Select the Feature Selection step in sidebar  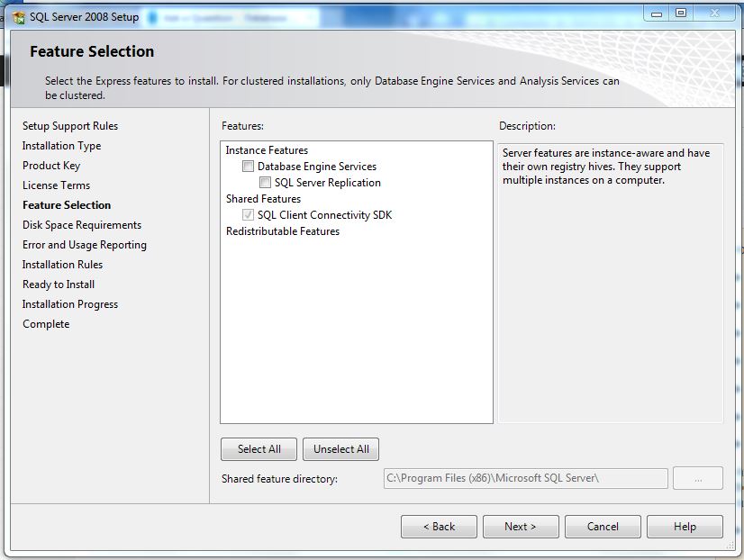pyautogui.click(x=67, y=205)
